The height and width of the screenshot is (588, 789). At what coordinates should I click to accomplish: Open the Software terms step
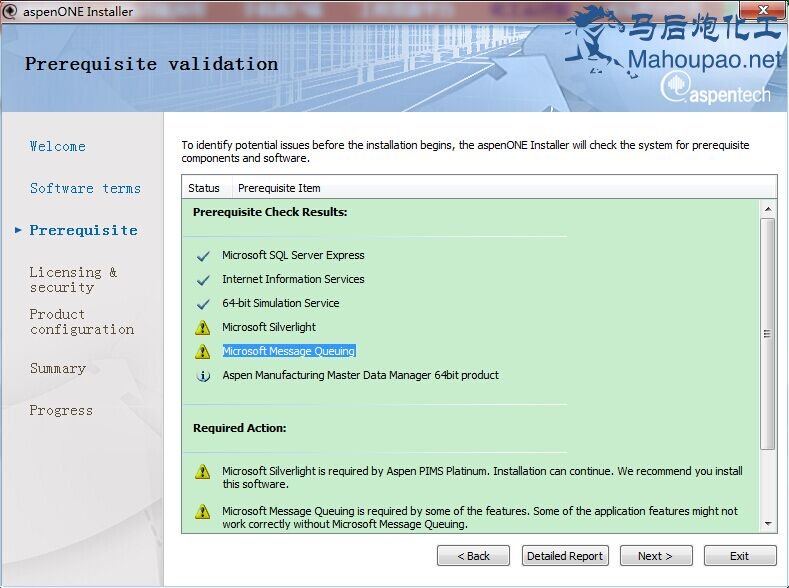[x=85, y=188]
